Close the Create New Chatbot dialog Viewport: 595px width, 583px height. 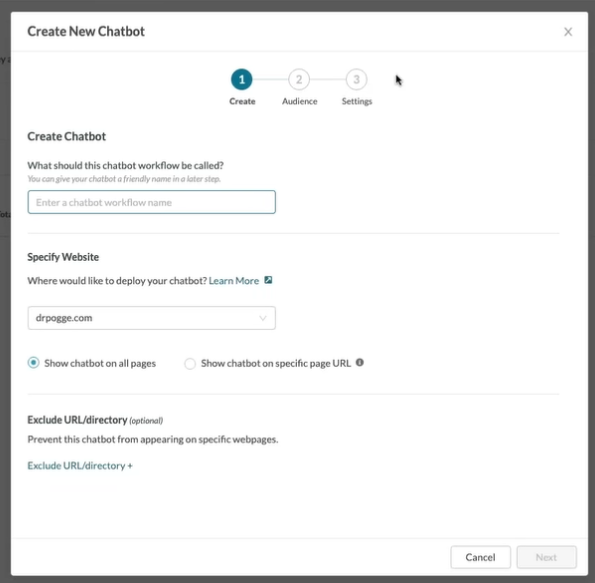568,32
